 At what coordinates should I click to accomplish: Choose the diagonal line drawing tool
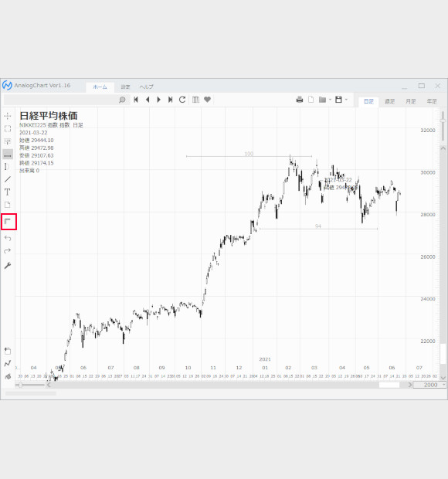[7, 179]
